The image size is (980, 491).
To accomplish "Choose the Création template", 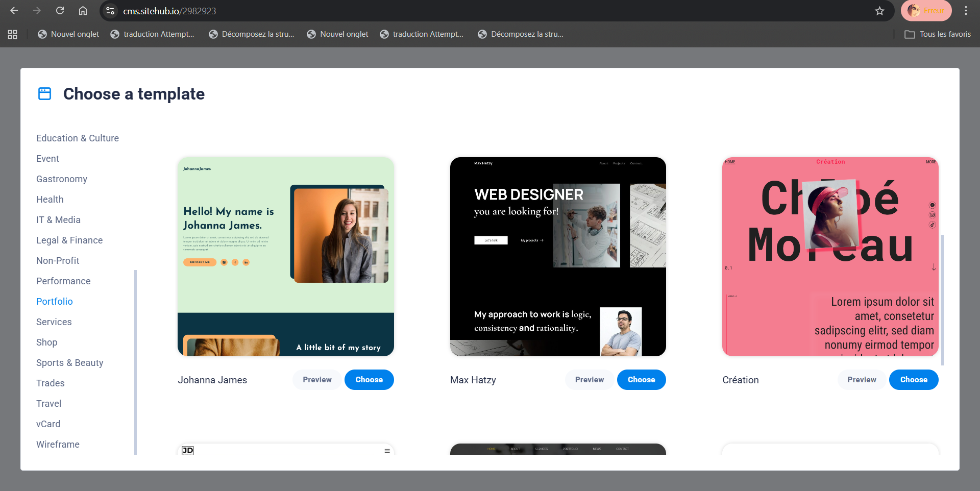I will [x=913, y=380].
